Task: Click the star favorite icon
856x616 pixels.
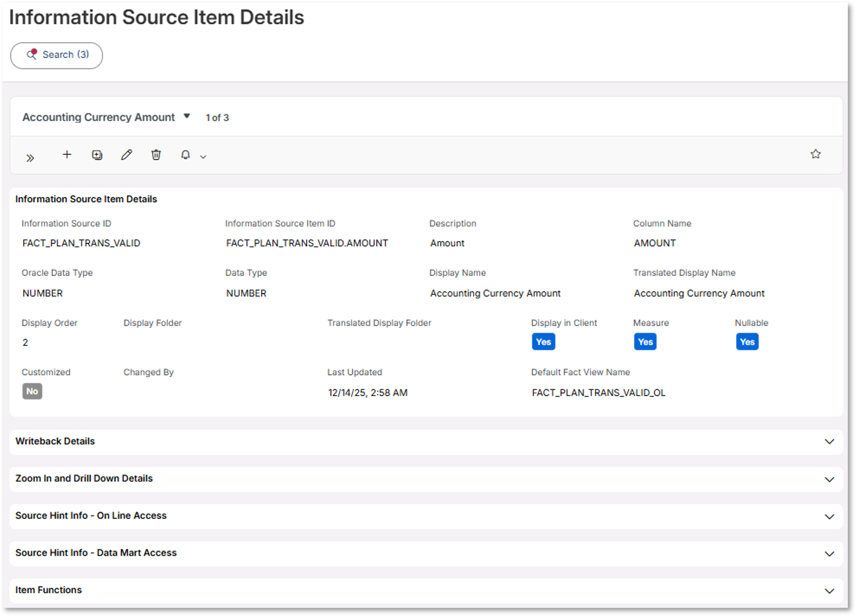Action: (815, 154)
